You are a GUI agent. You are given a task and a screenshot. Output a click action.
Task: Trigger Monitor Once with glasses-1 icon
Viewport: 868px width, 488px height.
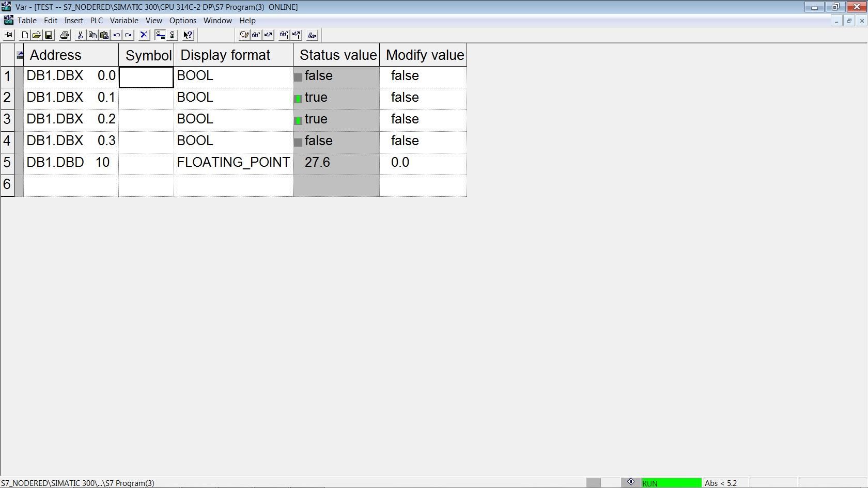point(284,35)
